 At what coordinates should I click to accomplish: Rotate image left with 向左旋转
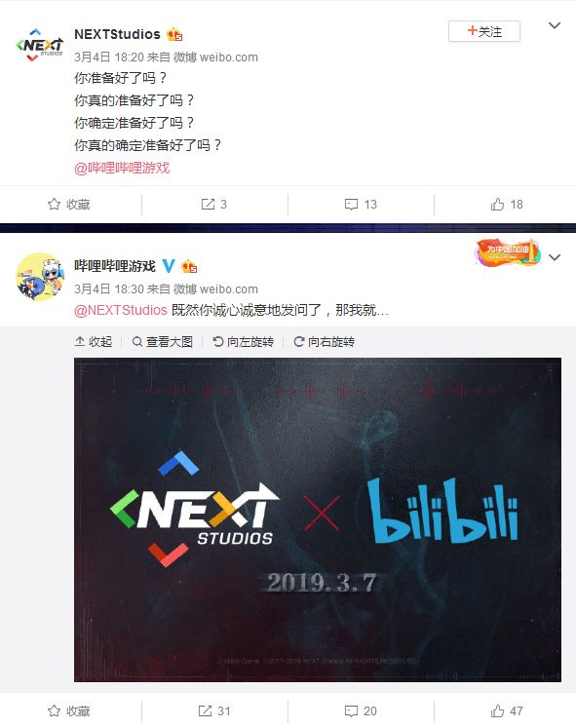(243, 342)
